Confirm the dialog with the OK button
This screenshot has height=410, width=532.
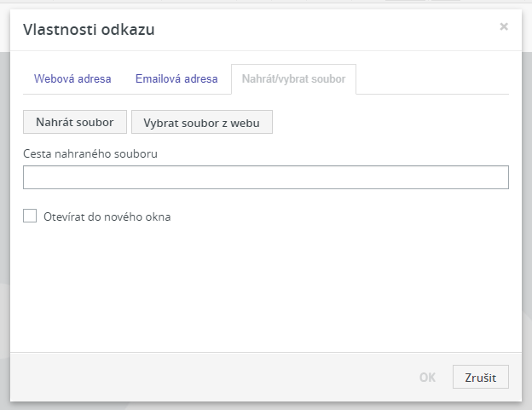point(427,377)
